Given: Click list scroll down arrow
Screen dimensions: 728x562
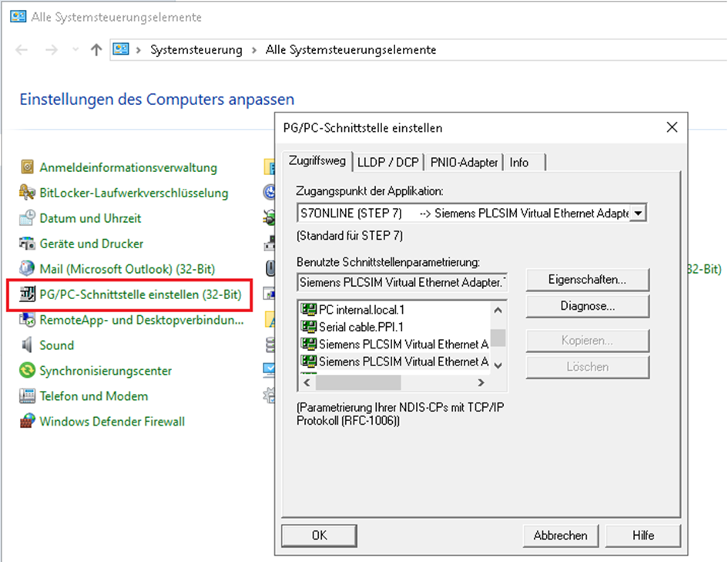Looking at the screenshot, I should [498, 365].
